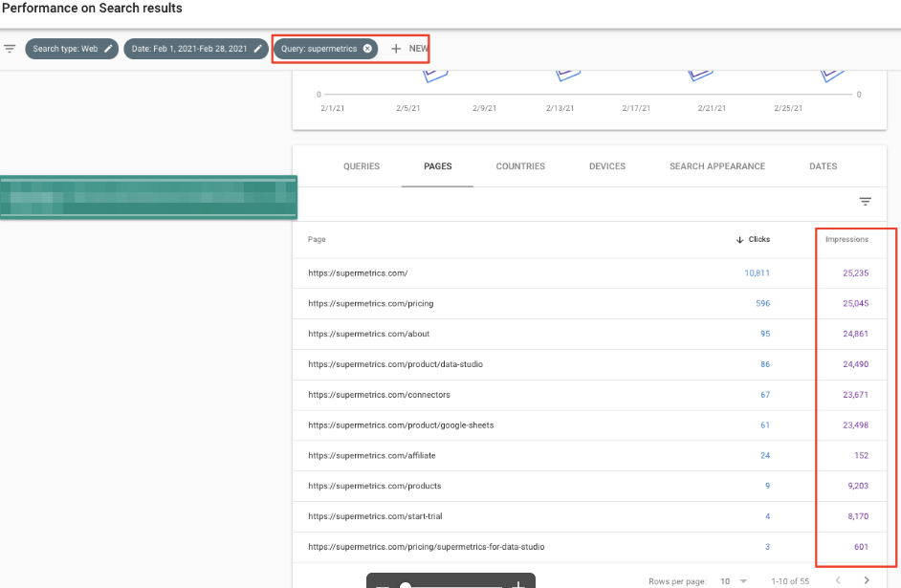This screenshot has height=588, width=901.
Task: Click the zoom slider handle at bottom
Action: [x=406, y=585]
